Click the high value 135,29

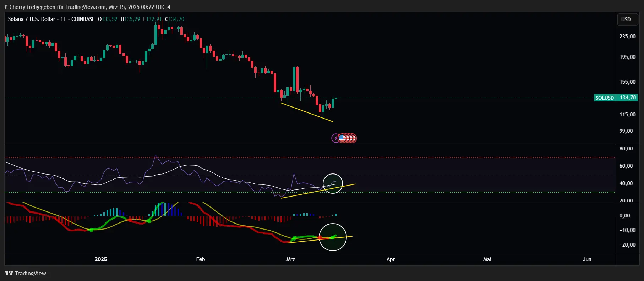pyautogui.click(x=132, y=19)
